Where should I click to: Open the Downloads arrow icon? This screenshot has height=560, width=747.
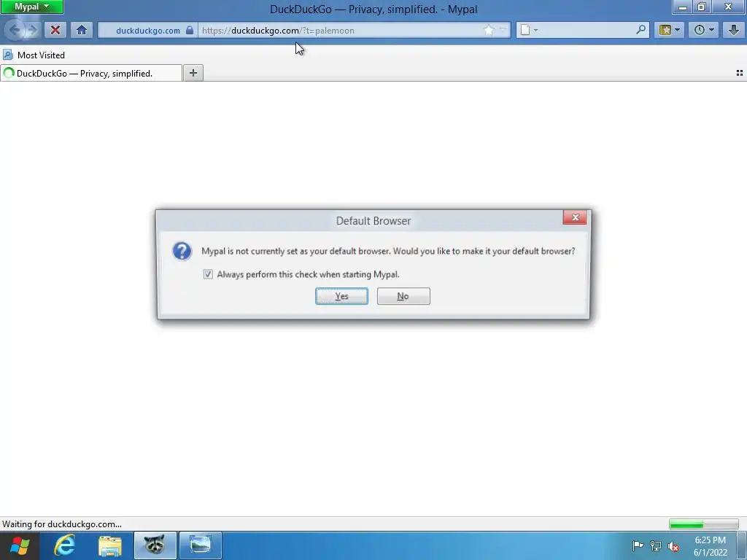[734, 30]
